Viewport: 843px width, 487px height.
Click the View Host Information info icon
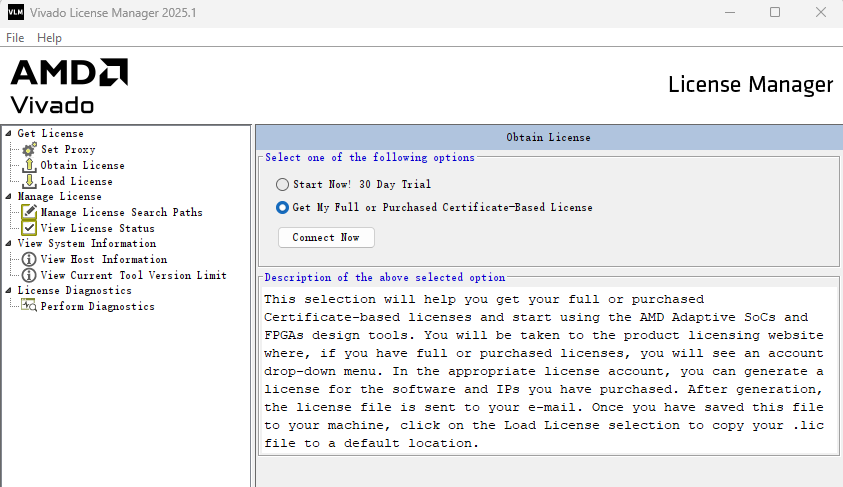click(29, 260)
